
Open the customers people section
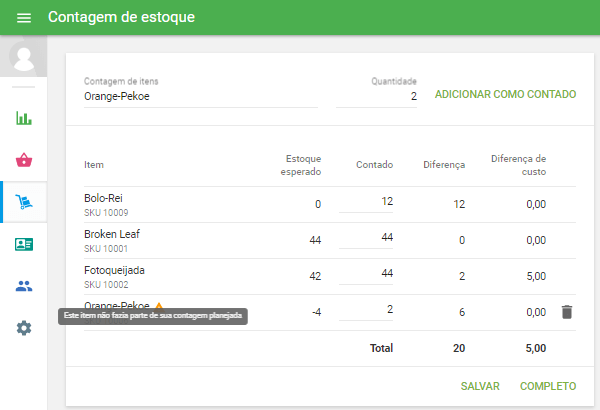[24, 286]
